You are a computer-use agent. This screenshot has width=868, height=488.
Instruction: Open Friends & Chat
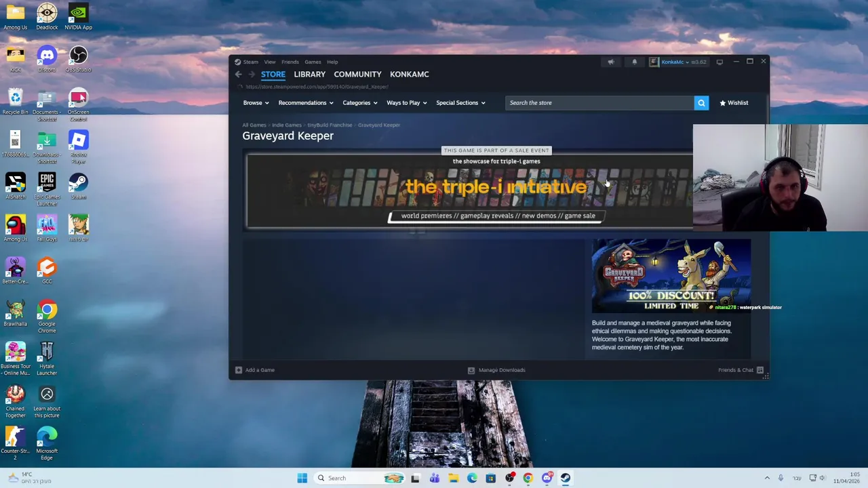click(x=741, y=370)
